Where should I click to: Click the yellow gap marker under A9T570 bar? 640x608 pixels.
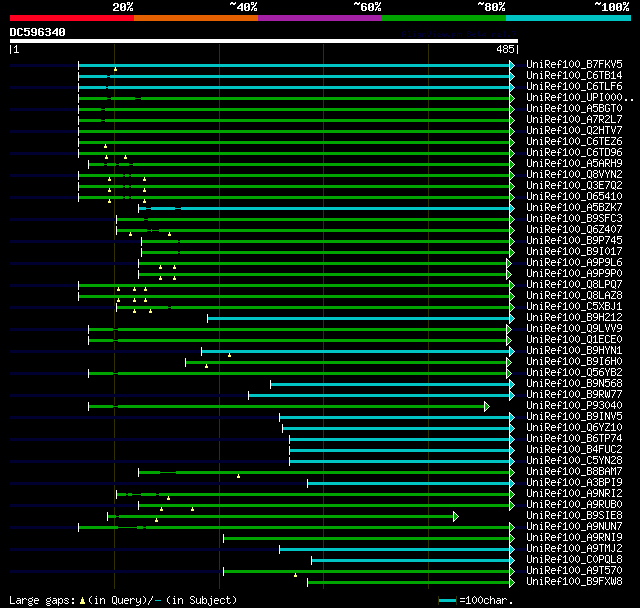(296, 575)
